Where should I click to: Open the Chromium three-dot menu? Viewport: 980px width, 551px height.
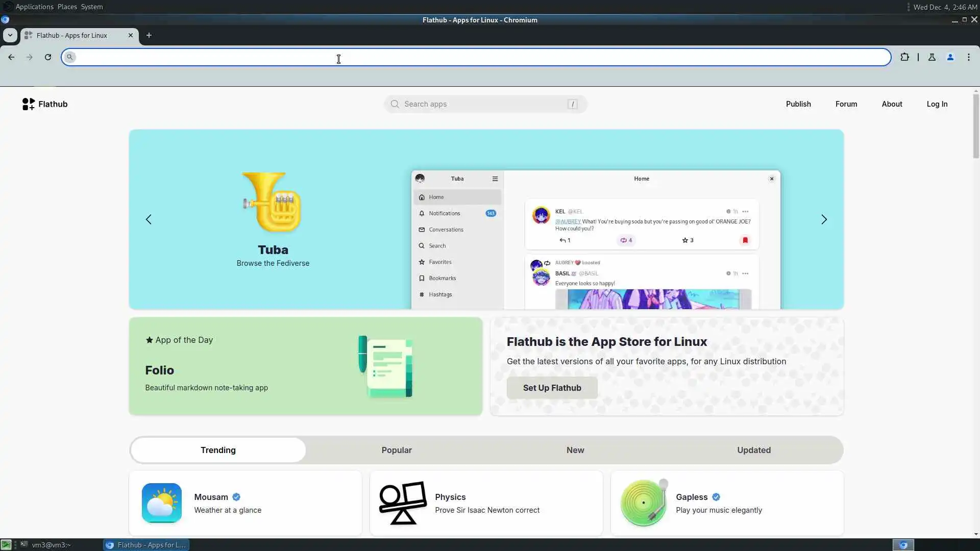point(968,57)
